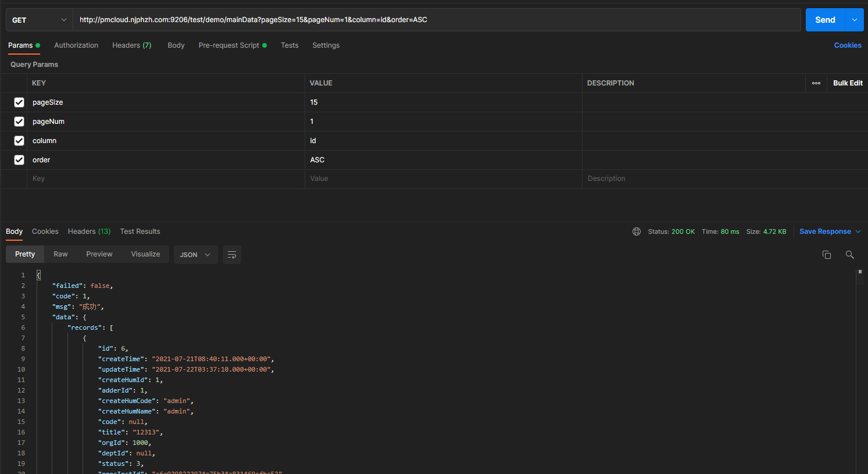The image size is (868, 474).
Task: Click the KEY column header
Action: tap(39, 83)
